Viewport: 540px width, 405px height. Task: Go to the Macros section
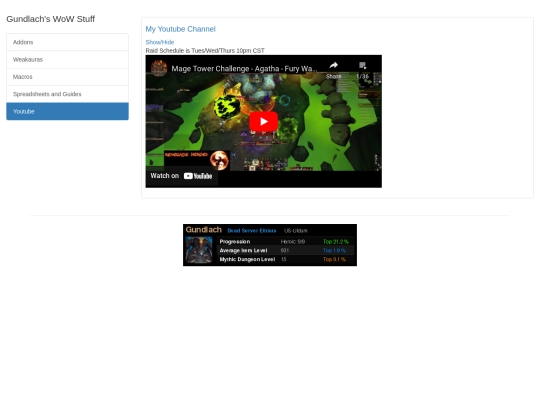(x=68, y=77)
